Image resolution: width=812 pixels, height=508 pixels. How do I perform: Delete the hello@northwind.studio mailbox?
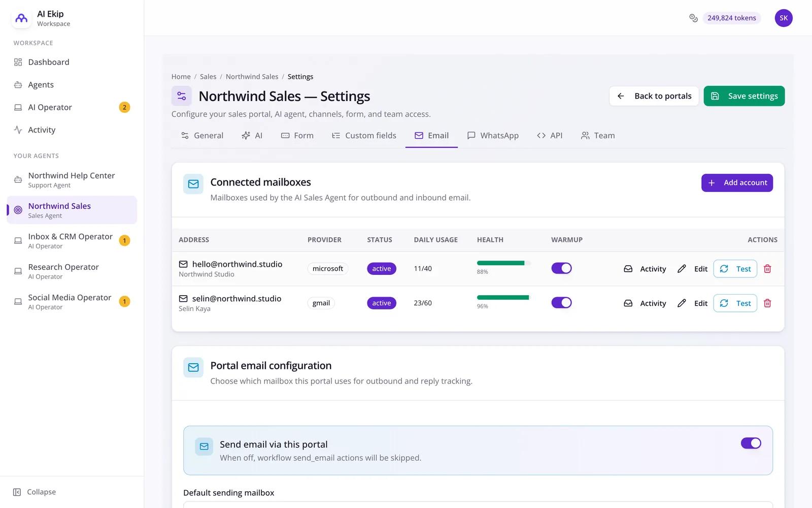point(767,269)
